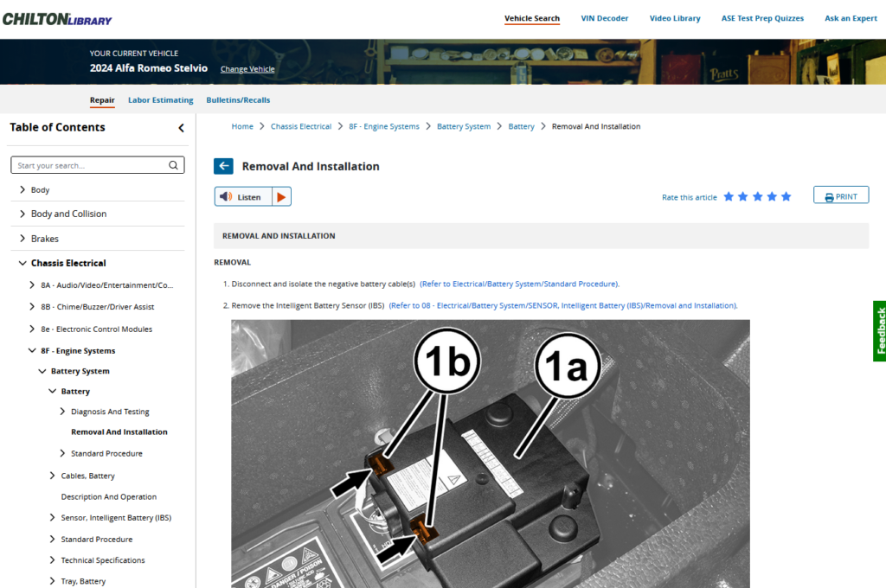This screenshot has width=886, height=588.
Task: Open Refer to Electrical/Battery System/Standard Procedure link
Action: (520, 284)
